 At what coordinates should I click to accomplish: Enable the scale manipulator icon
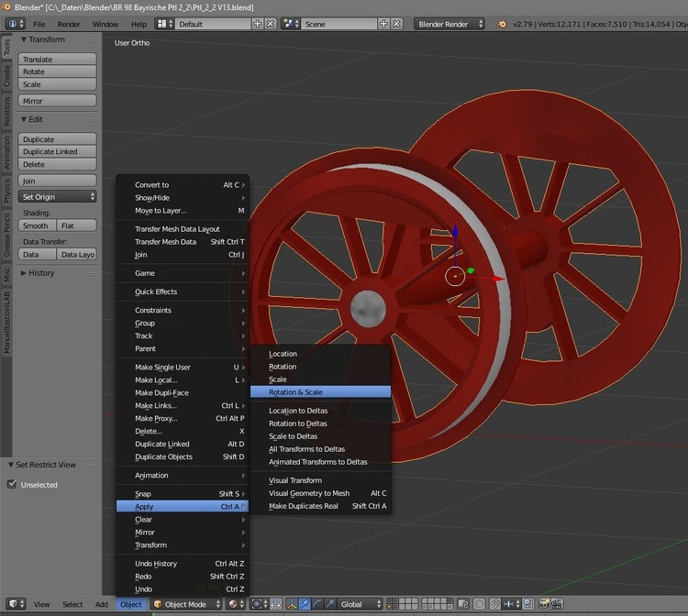coord(329,604)
